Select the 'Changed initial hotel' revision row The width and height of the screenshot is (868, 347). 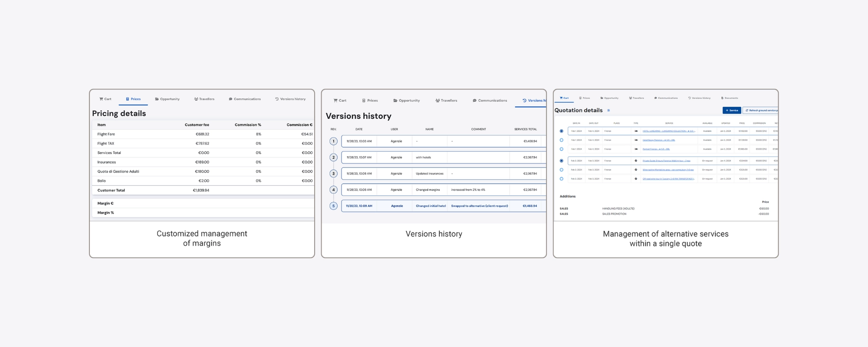pyautogui.click(x=444, y=206)
